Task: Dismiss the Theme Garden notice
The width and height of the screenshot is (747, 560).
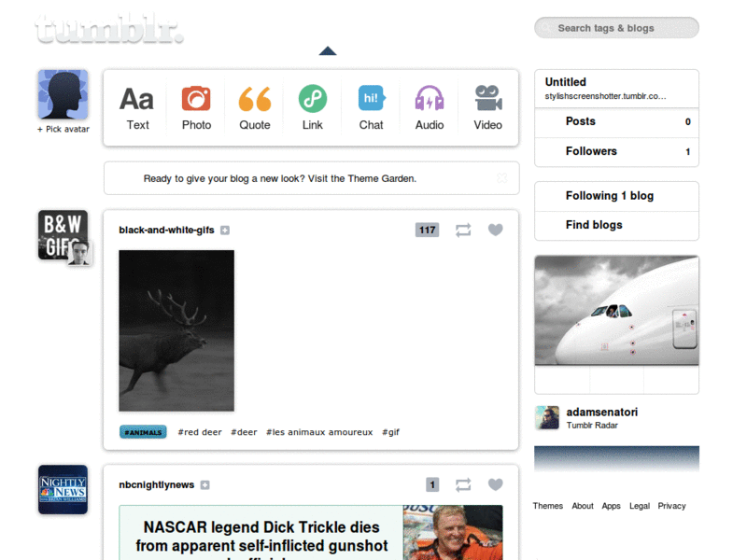Action: click(501, 178)
